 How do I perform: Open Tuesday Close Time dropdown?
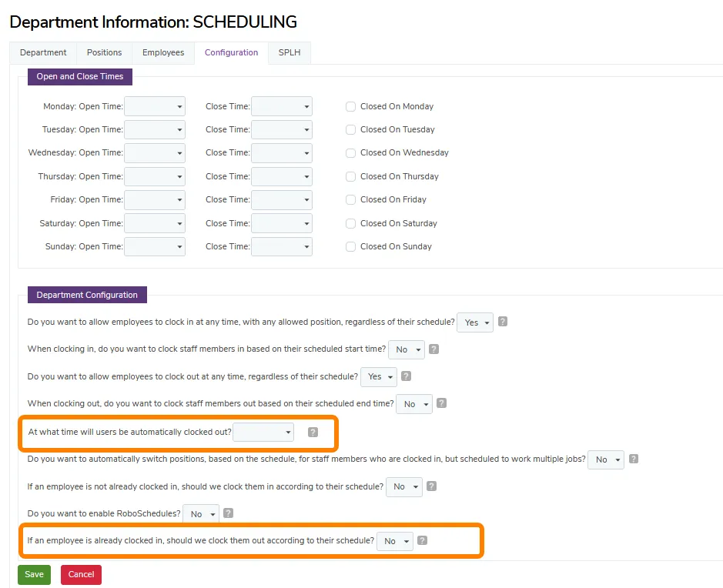[x=282, y=130]
